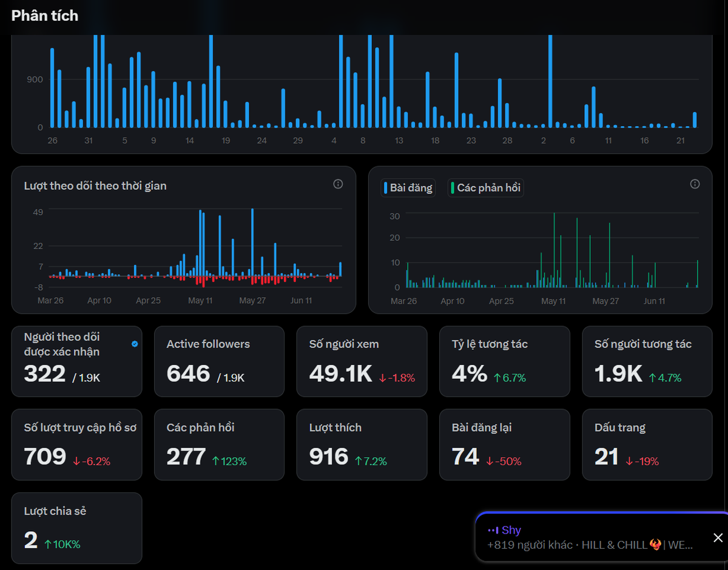Click the +819 người khác text
This screenshot has height=570, width=728.
click(530, 545)
